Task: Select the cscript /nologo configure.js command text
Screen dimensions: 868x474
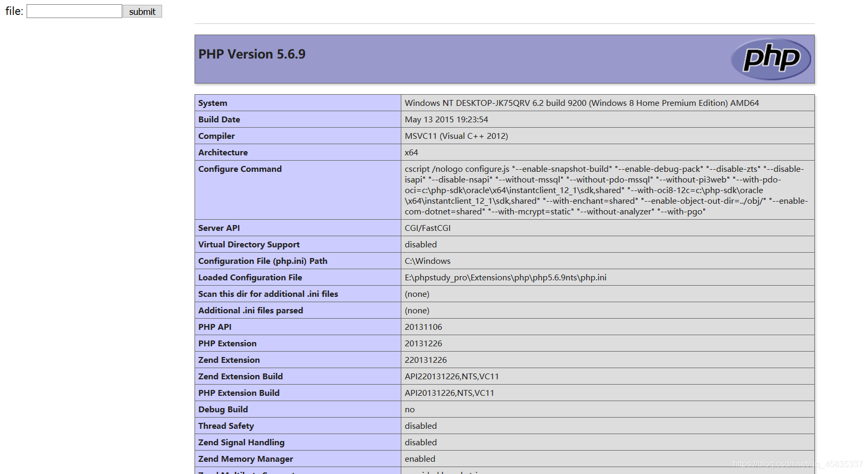Action: coord(606,190)
